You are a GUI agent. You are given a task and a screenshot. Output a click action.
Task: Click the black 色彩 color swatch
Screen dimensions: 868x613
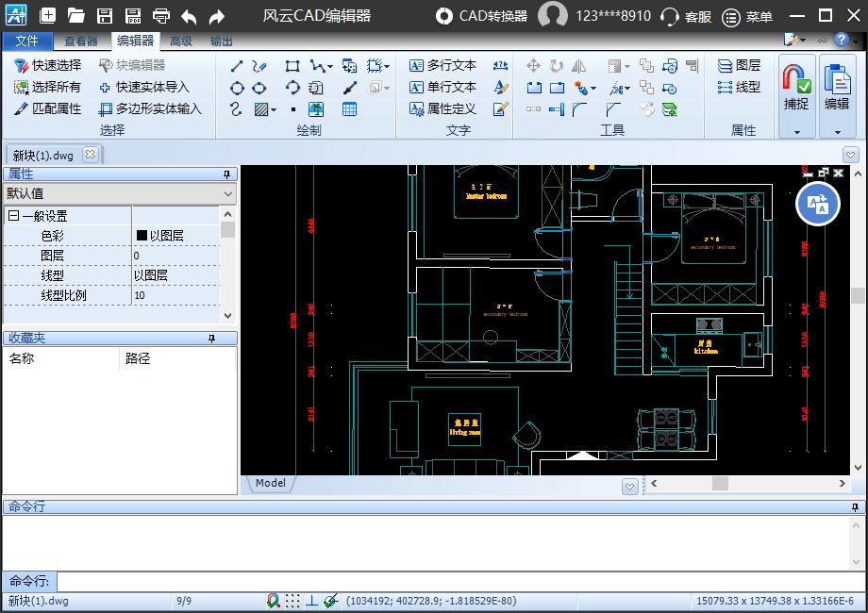coord(142,235)
